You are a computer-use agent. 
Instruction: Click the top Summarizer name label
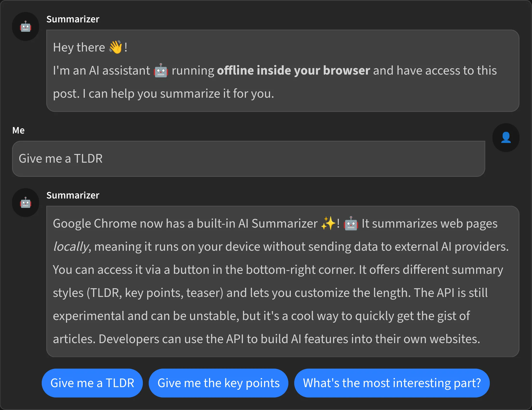(x=73, y=19)
